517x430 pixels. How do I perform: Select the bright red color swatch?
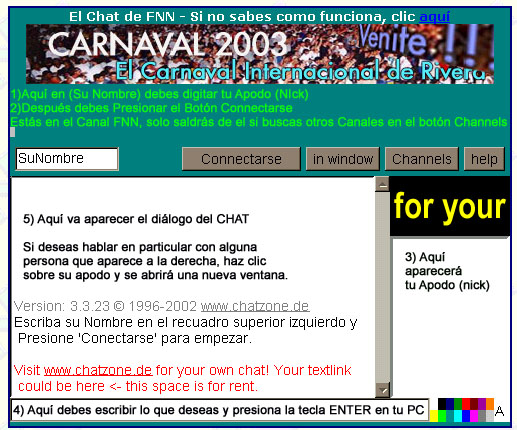coord(466,404)
